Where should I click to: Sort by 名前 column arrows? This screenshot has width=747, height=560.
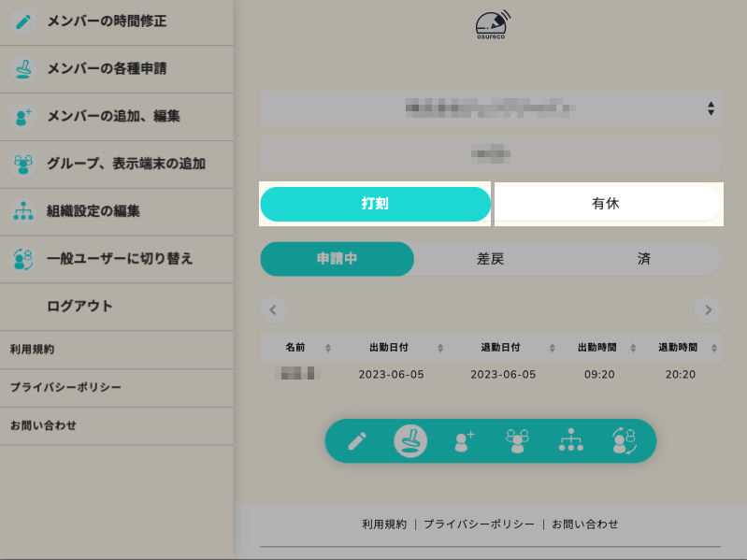point(327,348)
